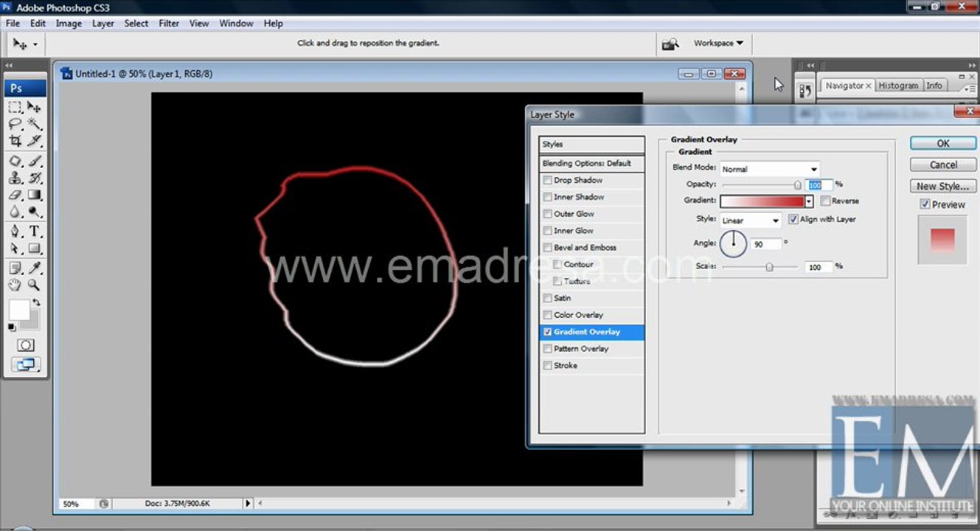Select the Eyedropper tool

click(x=35, y=268)
